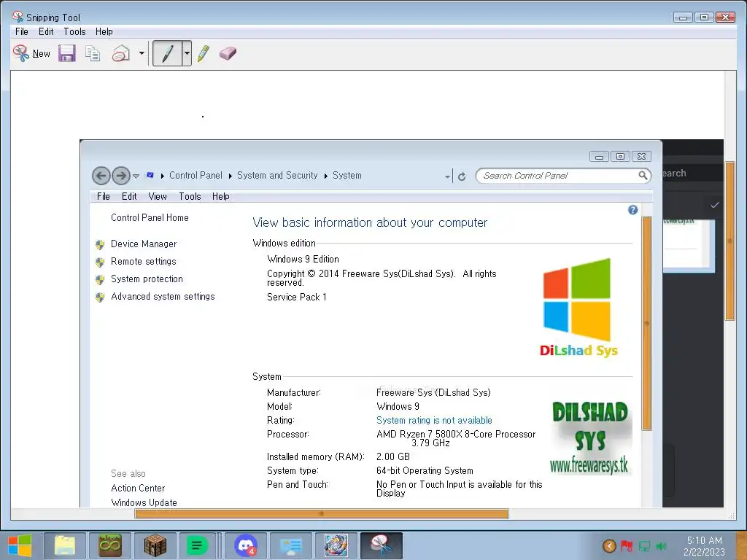Open Advanced system settings
This screenshot has height=560, width=747.
click(x=163, y=297)
